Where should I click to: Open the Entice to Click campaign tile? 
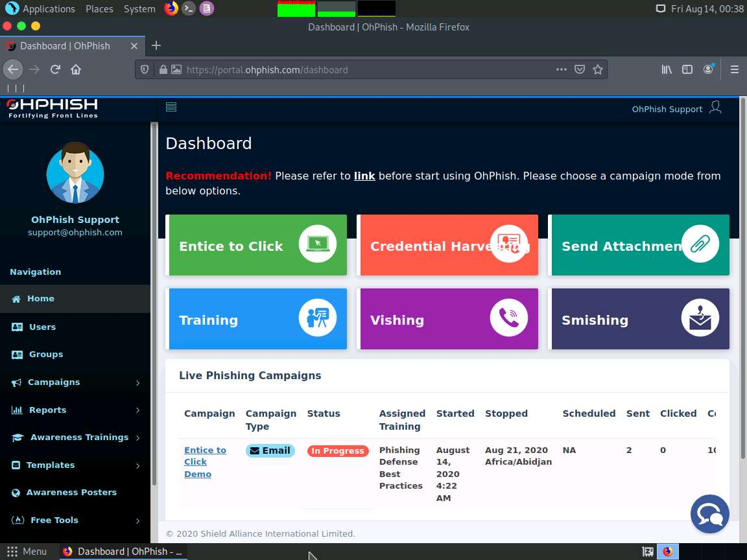256,245
